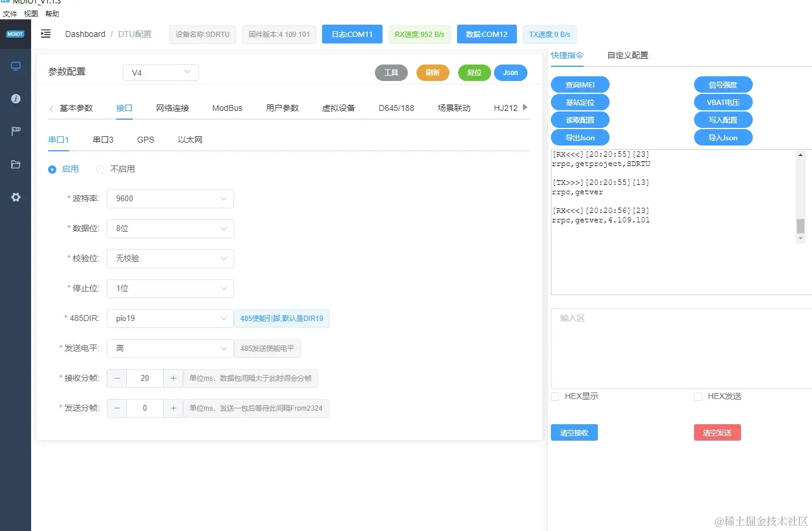Viewport: 812px width, 531px height.
Task: Click the 日志:COM11 button
Action: (352, 34)
